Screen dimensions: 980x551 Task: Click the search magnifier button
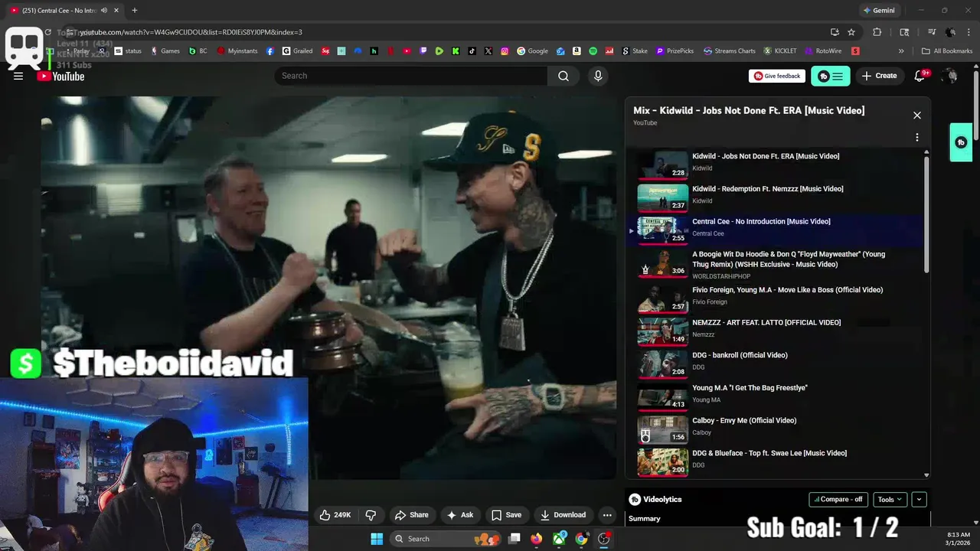coord(563,76)
